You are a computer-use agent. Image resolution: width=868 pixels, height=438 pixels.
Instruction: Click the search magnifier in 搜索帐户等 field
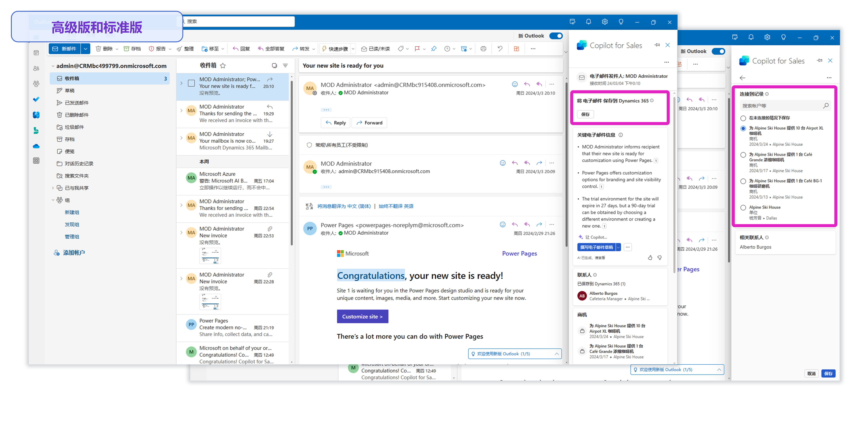pos(826,106)
